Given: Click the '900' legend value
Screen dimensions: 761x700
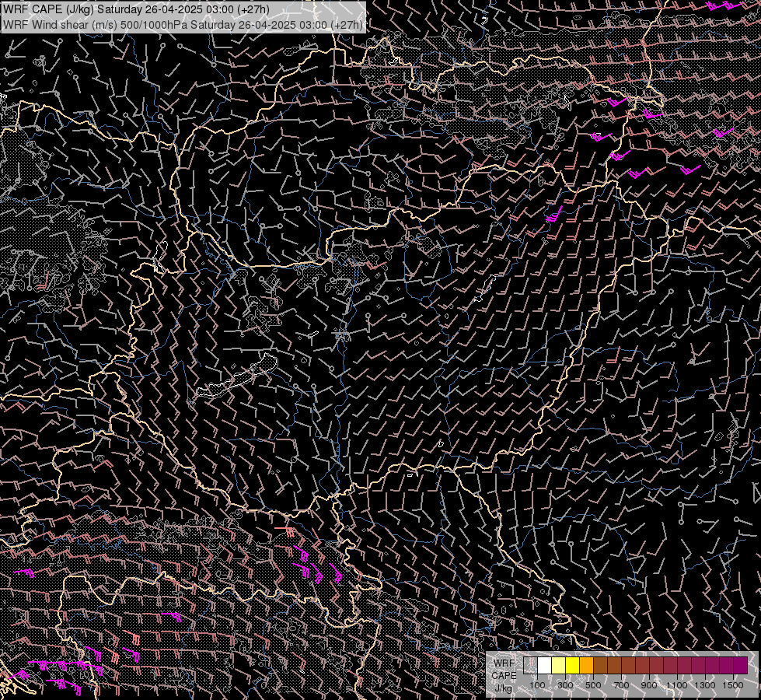Looking at the screenshot, I should [x=649, y=685].
